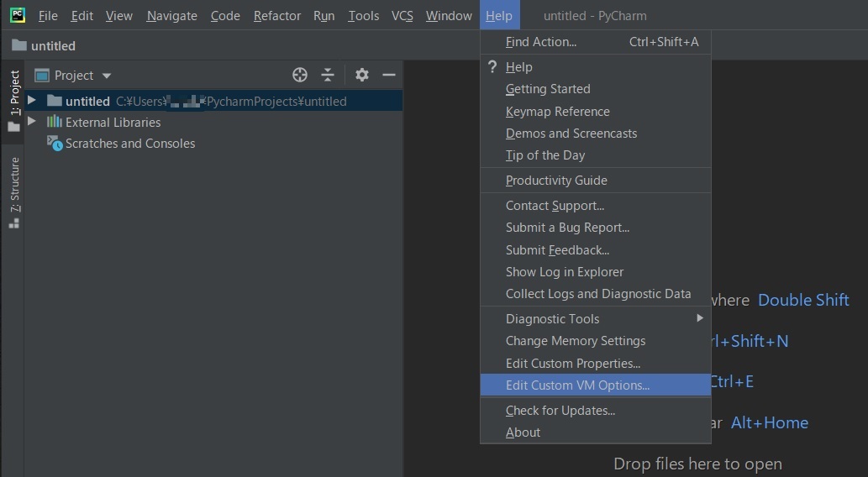
Task: Open the Diagnostic Tools submenu arrow
Action: pyautogui.click(x=700, y=318)
